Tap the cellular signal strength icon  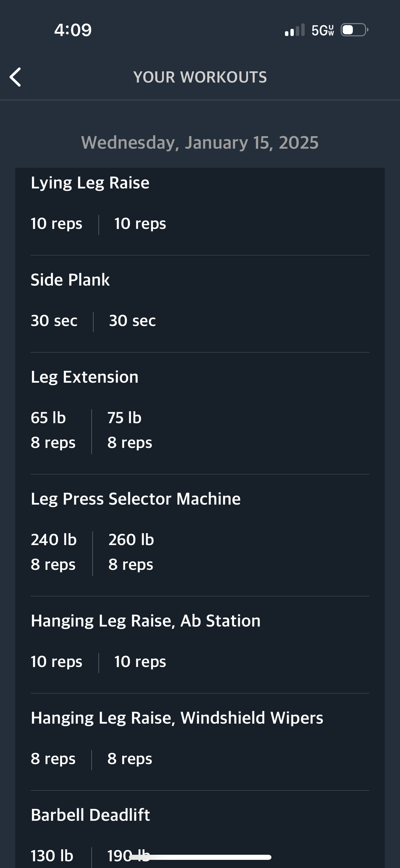(294, 30)
